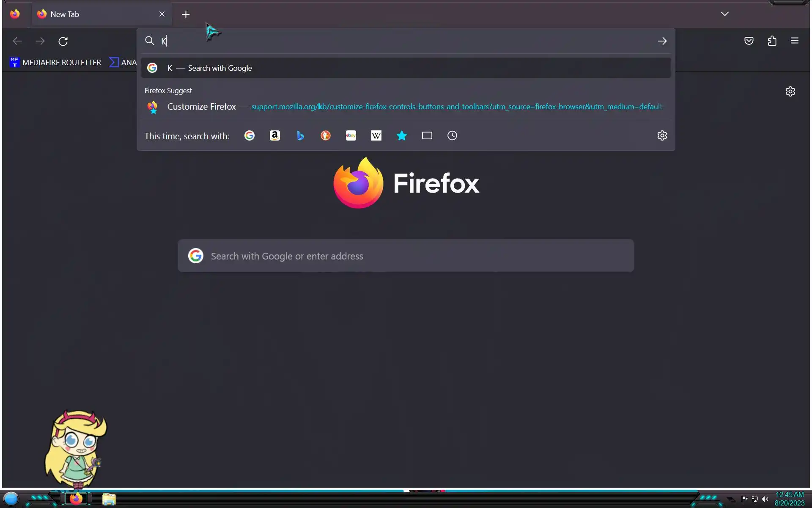812x508 pixels.
Task: Search open tabs using tabs icon
Action: point(427,135)
